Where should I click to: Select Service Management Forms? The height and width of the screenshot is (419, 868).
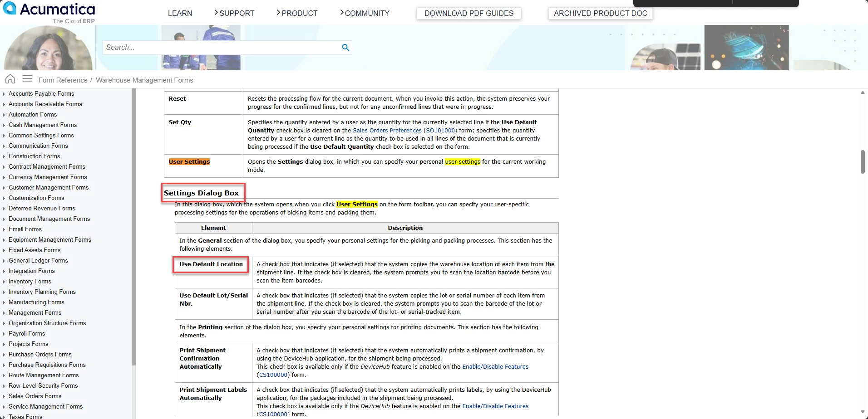(x=45, y=406)
